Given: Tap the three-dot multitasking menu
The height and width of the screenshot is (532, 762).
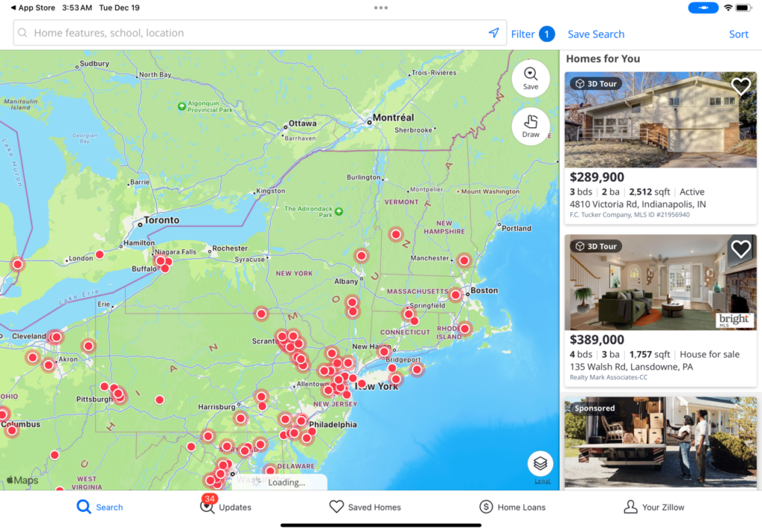Looking at the screenshot, I should 381,7.
